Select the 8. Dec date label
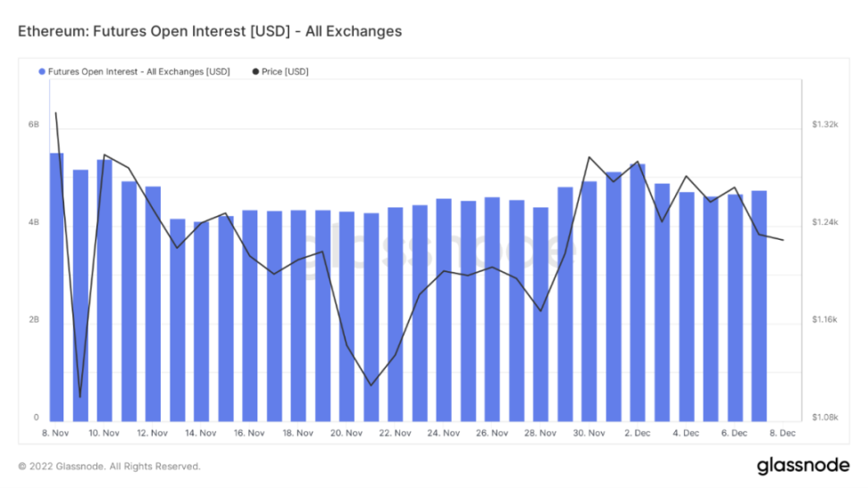Viewport: 868px width, 488px height. pyautogui.click(x=783, y=434)
